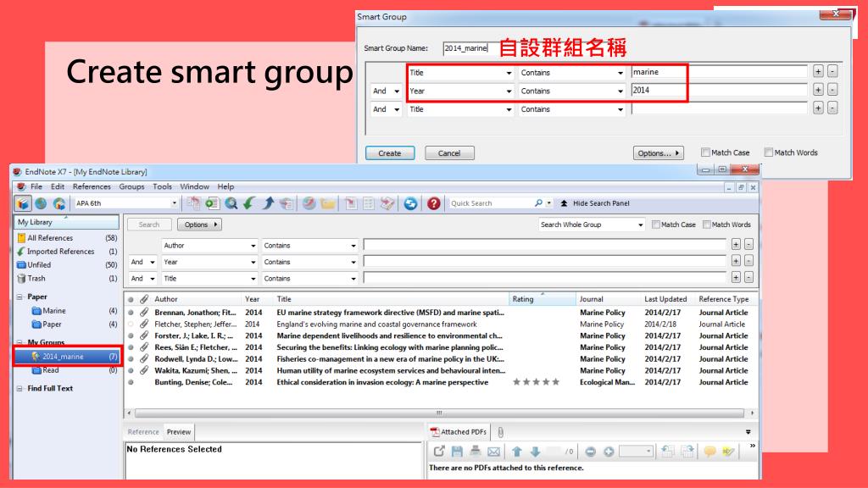Click the paperclip tab icon in PDF panel

500,432
